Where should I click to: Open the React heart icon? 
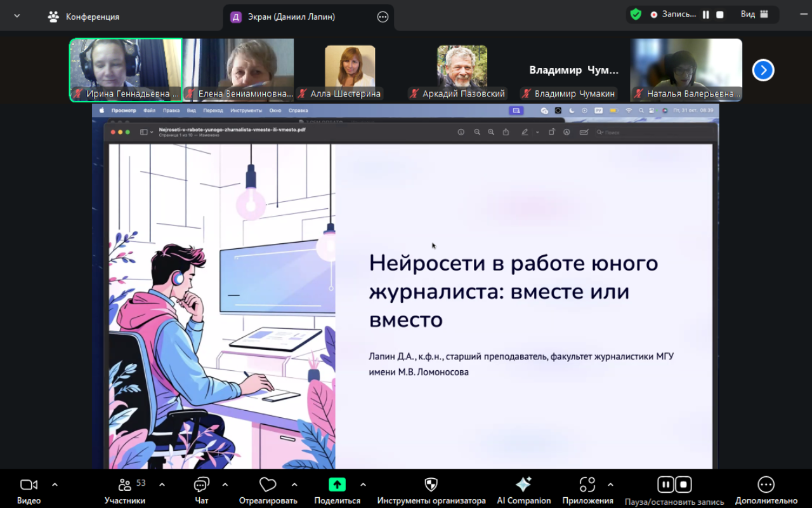click(x=268, y=485)
